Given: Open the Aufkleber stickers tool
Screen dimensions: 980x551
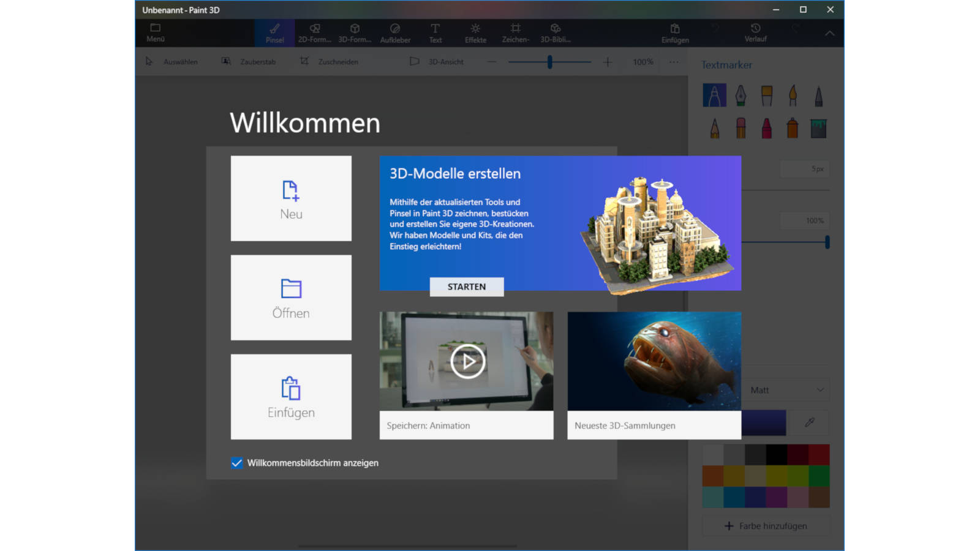Looking at the screenshot, I should coord(395,33).
